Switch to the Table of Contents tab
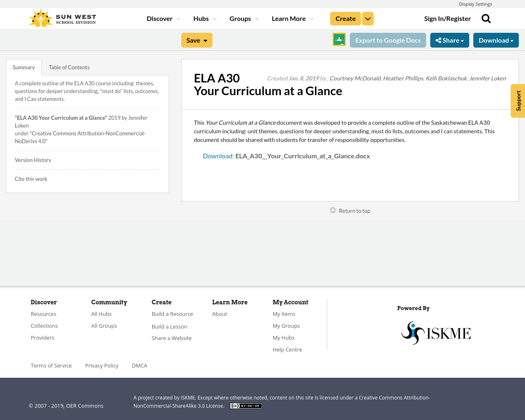The image size is (525, 420). (x=68, y=66)
